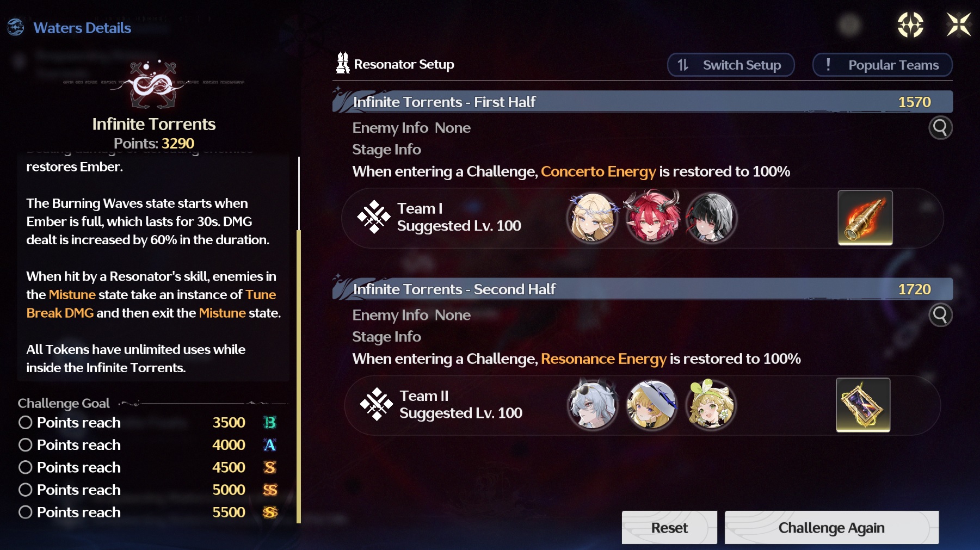The width and height of the screenshot is (980, 550).
Task: Expand Infinite Torrents - Second Half header
Action: click(643, 289)
